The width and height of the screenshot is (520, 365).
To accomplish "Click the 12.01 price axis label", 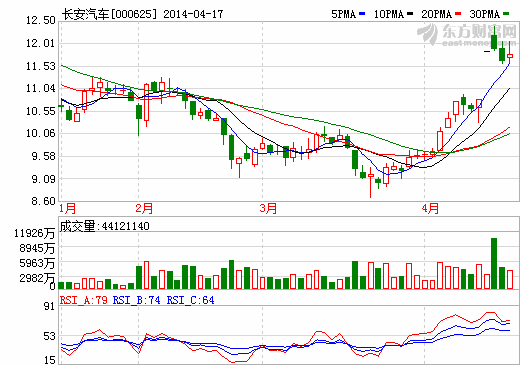I will (x=41, y=43).
